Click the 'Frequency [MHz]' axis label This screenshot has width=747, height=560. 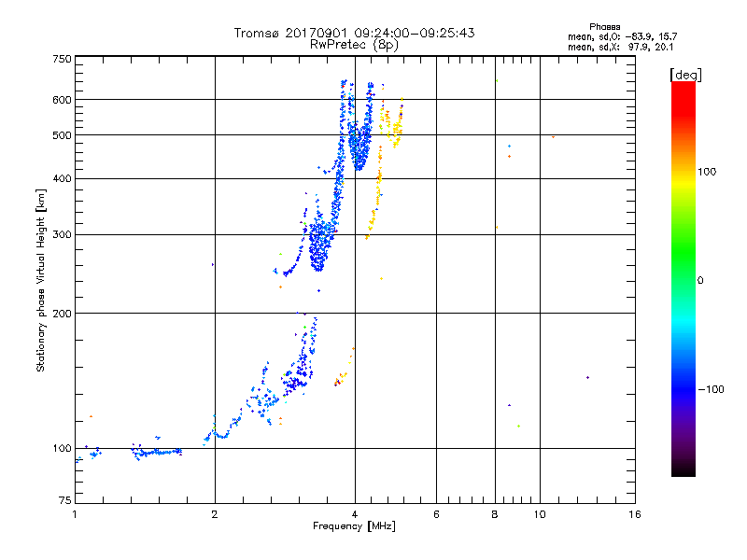point(354,526)
